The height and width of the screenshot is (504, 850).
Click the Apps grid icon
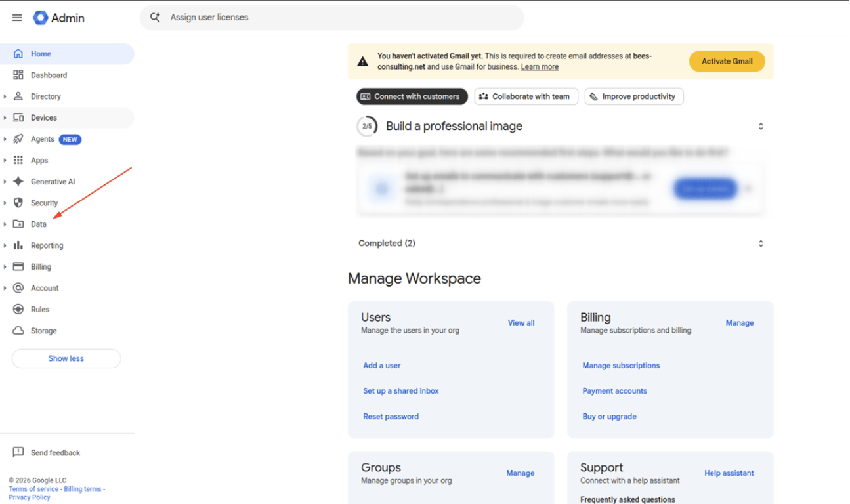coord(18,160)
